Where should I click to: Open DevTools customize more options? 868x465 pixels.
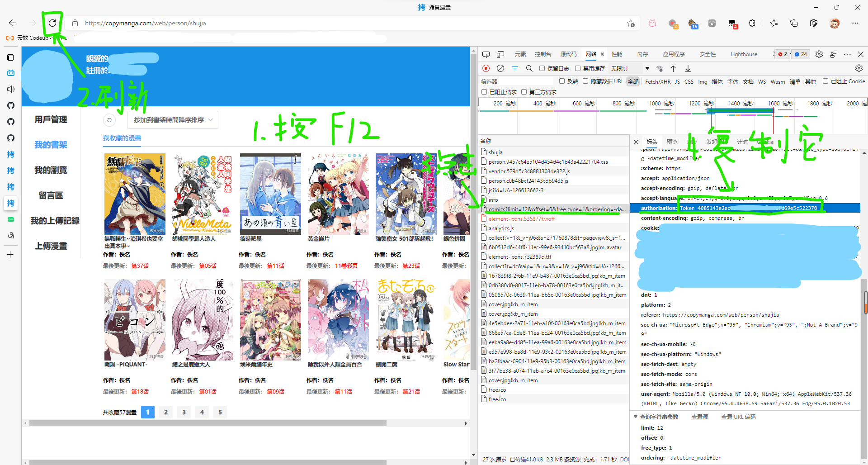pos(847,54)
